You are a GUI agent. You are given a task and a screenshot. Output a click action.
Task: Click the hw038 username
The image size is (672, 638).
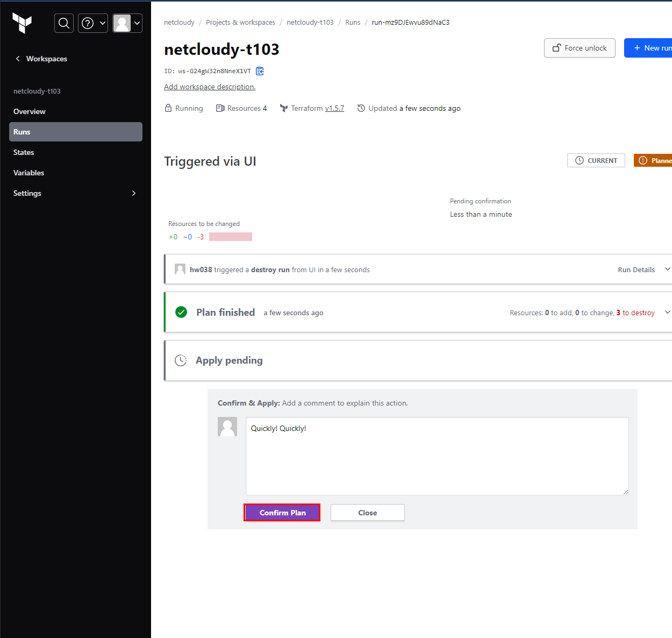point(201,270)
